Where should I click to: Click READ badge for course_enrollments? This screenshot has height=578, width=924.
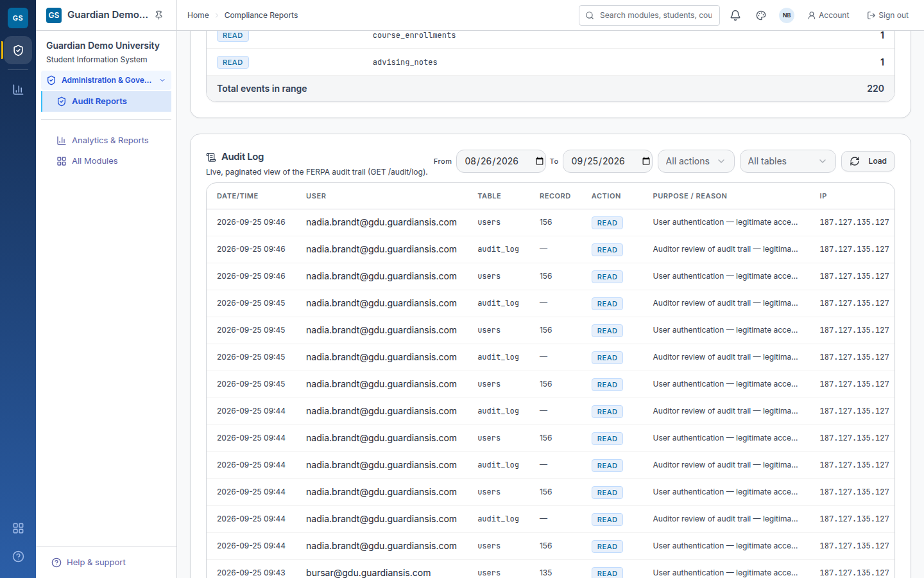pyautogui.click(x=233, y=35)
